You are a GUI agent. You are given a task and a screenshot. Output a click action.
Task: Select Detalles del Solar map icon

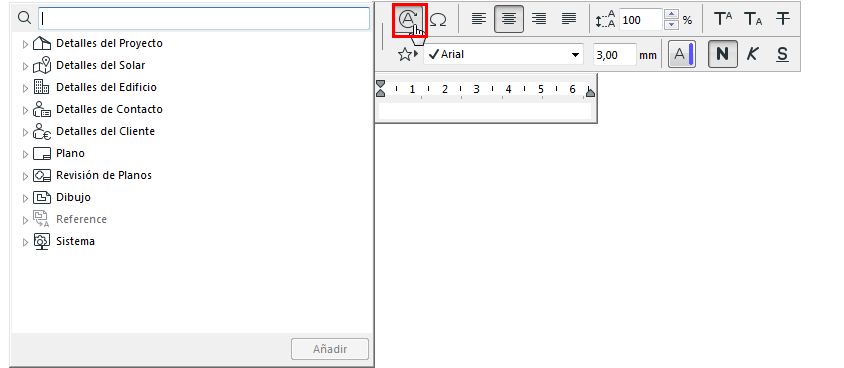coord(41,65)
